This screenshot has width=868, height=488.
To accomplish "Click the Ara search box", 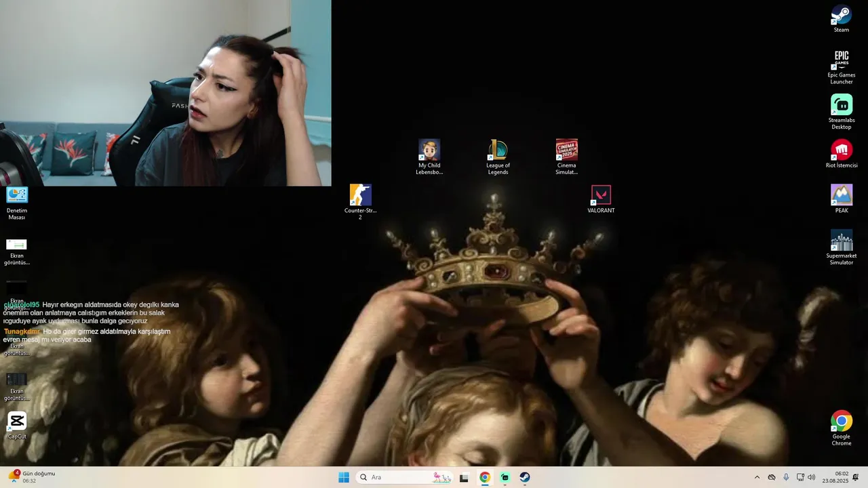I will point(405,477).
